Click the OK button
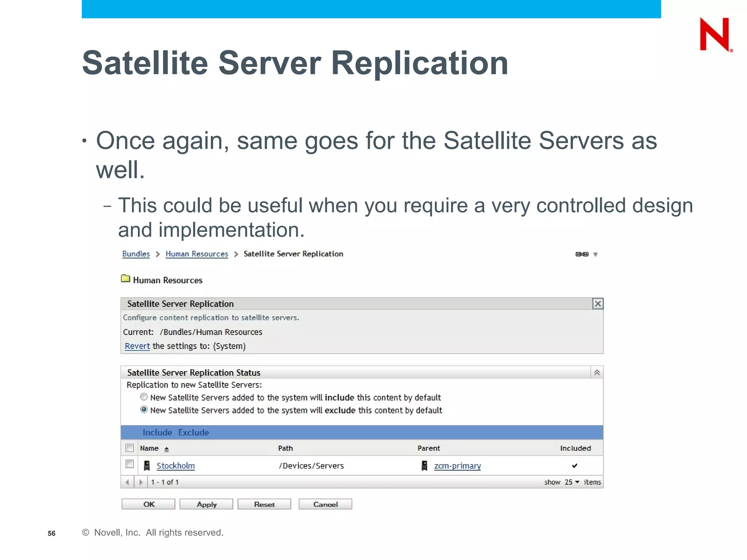 pos(148,504)
